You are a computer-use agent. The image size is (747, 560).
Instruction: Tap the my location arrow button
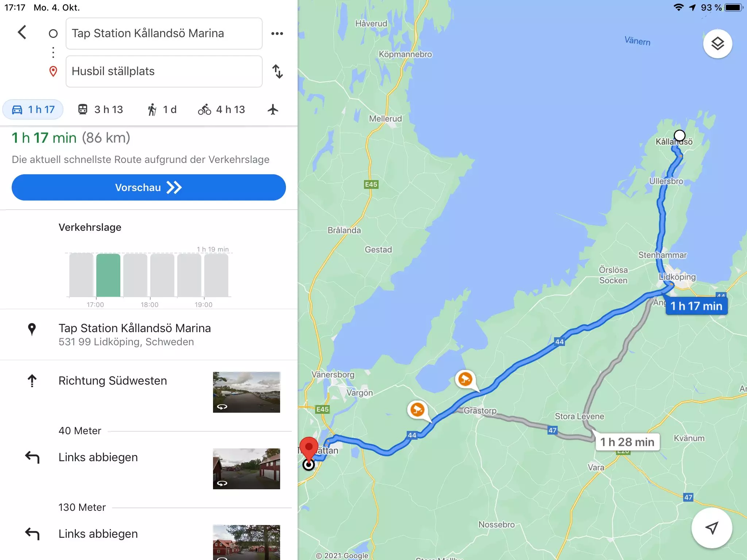712,528
